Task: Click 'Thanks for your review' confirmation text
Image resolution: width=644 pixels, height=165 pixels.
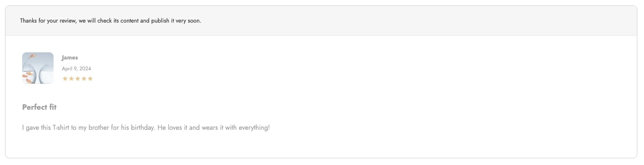Action: click(48, 21)
